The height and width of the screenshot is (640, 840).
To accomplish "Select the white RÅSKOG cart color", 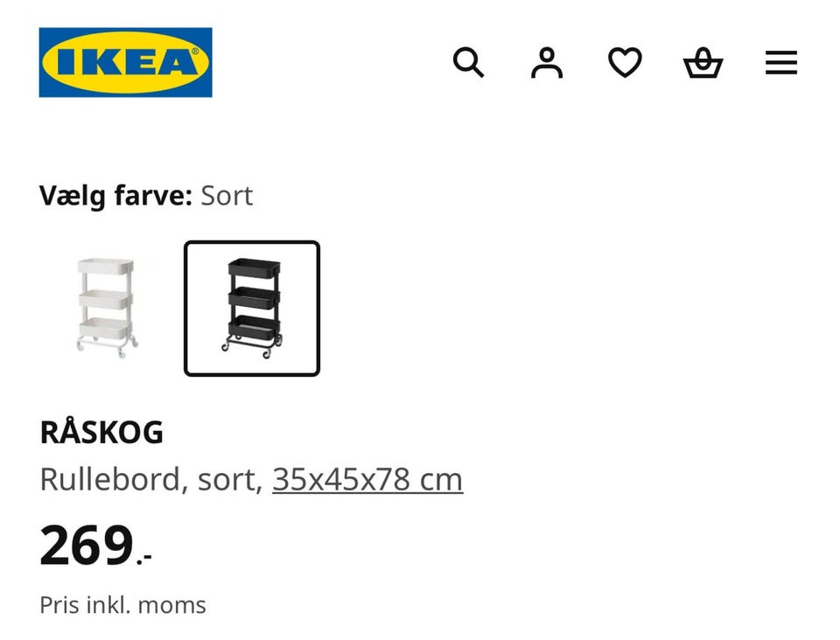I will pos(106,308).
